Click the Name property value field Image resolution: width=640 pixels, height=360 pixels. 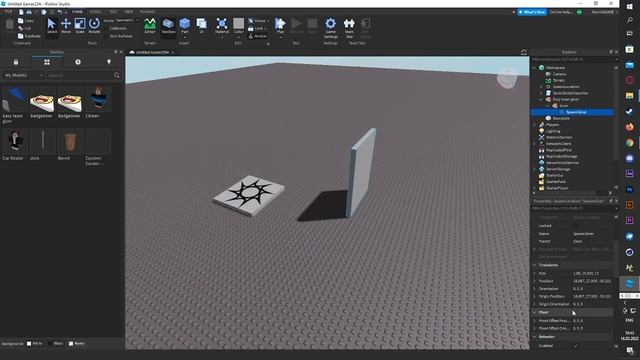click(592, 234)
